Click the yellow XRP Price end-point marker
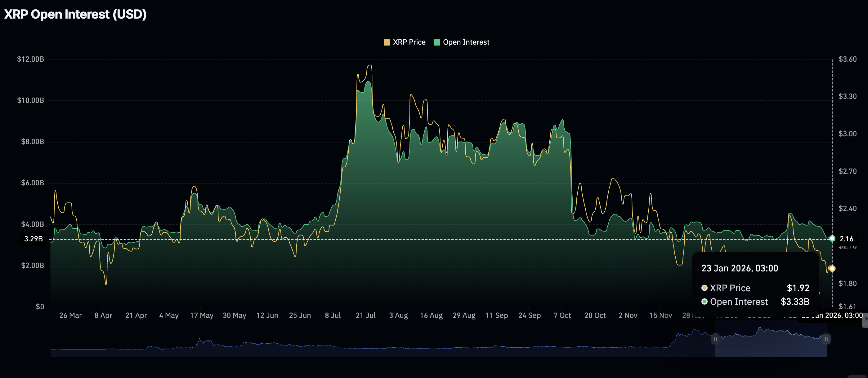Image resolution: width=868 pixels, height=378 pixels. [x=832, y=269]
